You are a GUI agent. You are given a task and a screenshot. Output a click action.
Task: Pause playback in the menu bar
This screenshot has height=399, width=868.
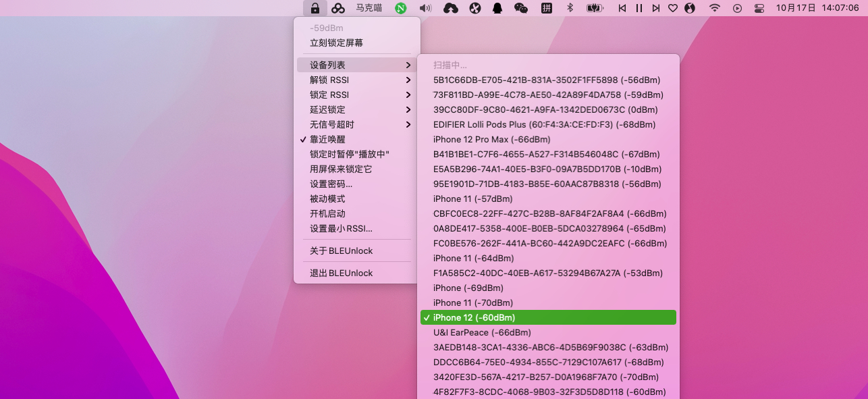[x=639, y=8]
